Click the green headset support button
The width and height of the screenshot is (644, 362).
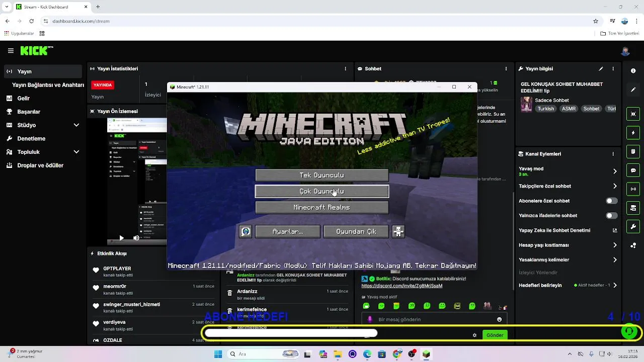628,331
